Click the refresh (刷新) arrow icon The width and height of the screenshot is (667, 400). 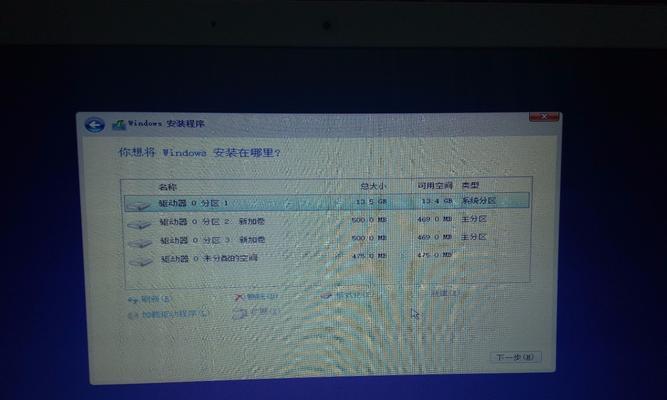133,300
